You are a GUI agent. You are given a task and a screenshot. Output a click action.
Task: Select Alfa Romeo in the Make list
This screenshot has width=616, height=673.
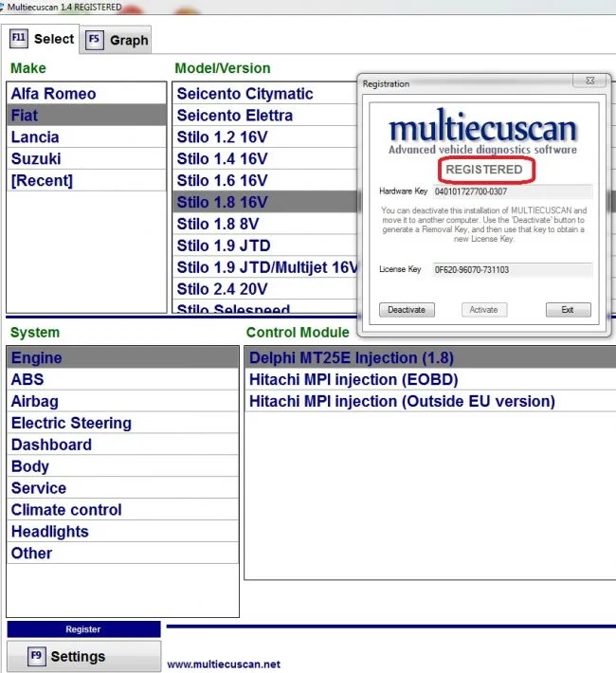pyautogui.click(x=53, y=94)
